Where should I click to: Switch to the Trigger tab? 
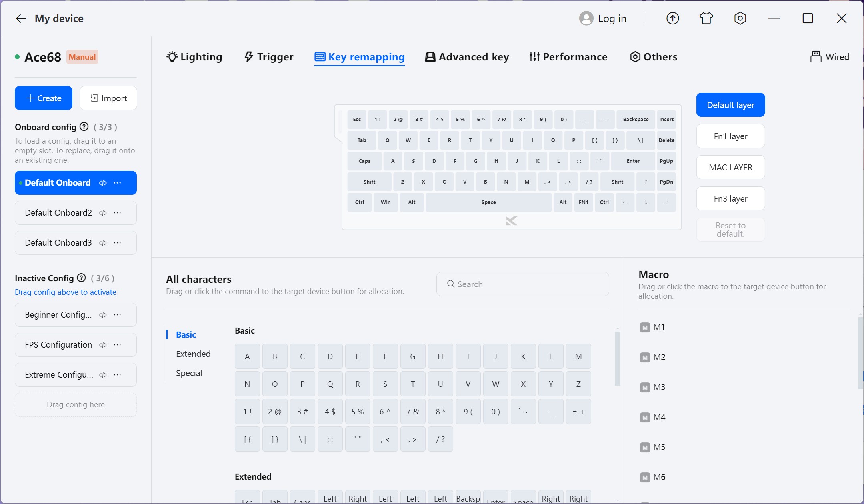pos(269,57)
